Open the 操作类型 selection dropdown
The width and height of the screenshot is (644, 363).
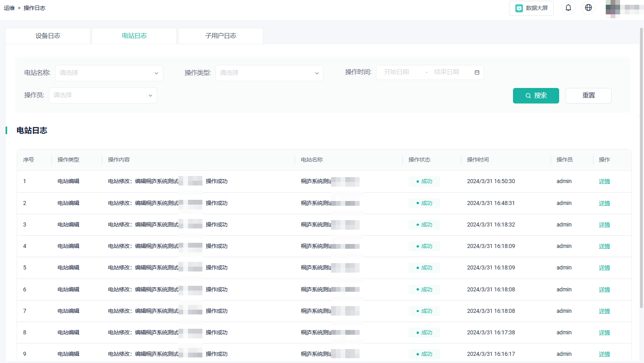[269, 73]
